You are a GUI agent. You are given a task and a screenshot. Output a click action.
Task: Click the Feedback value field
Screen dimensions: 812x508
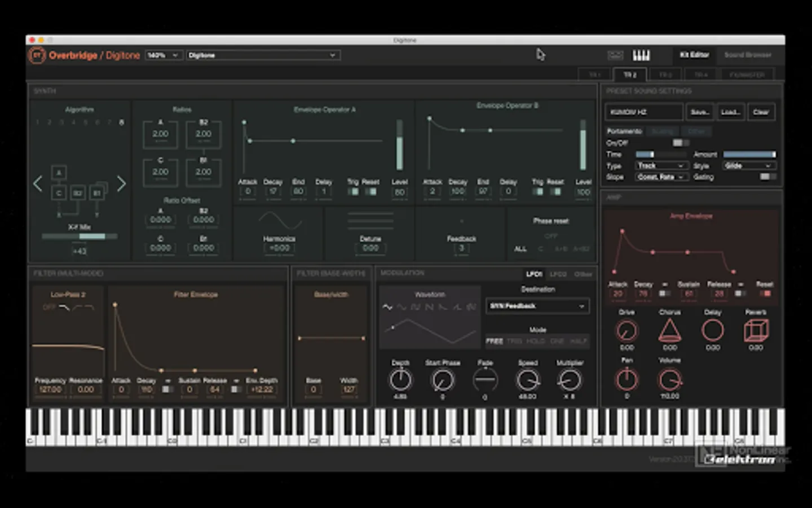click(461, 248)
